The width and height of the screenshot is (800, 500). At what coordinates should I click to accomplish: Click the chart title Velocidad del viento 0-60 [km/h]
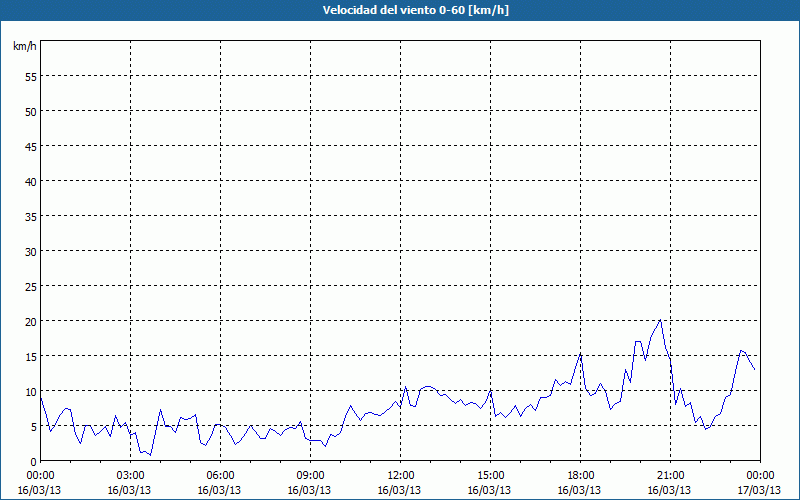click(416, 10)
